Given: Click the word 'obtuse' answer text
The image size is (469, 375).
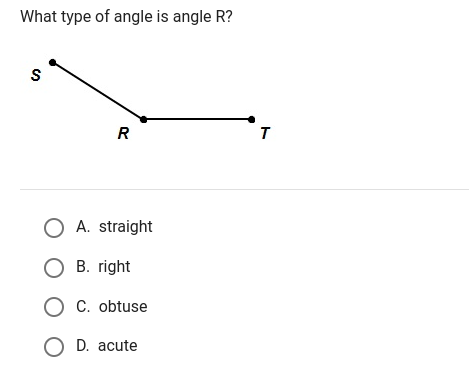Looking at the screenshot, I should tap(123, 306).
